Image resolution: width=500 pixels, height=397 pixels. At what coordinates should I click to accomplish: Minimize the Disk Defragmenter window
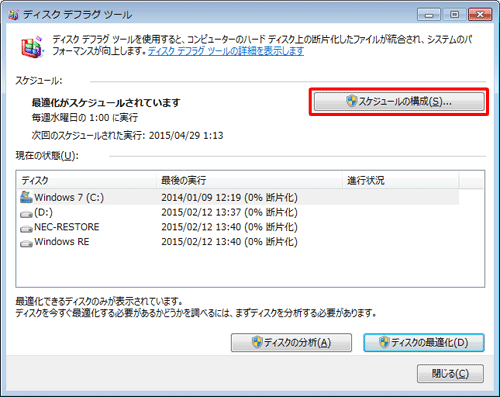pos(429,15)
